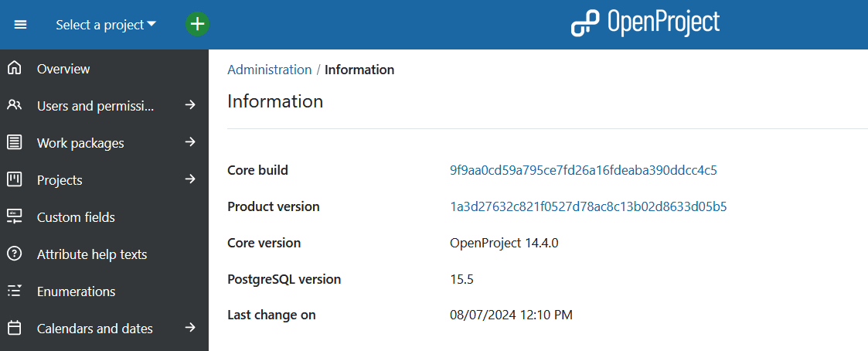Open the Select a project dropdown
The width and height of the screenshot is (868, 351).
[105, 25]
